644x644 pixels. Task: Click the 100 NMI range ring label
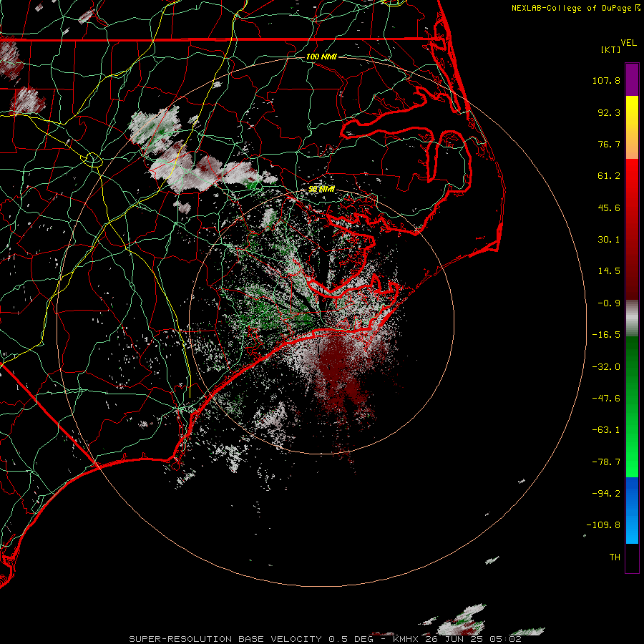(x=321, y=57)
